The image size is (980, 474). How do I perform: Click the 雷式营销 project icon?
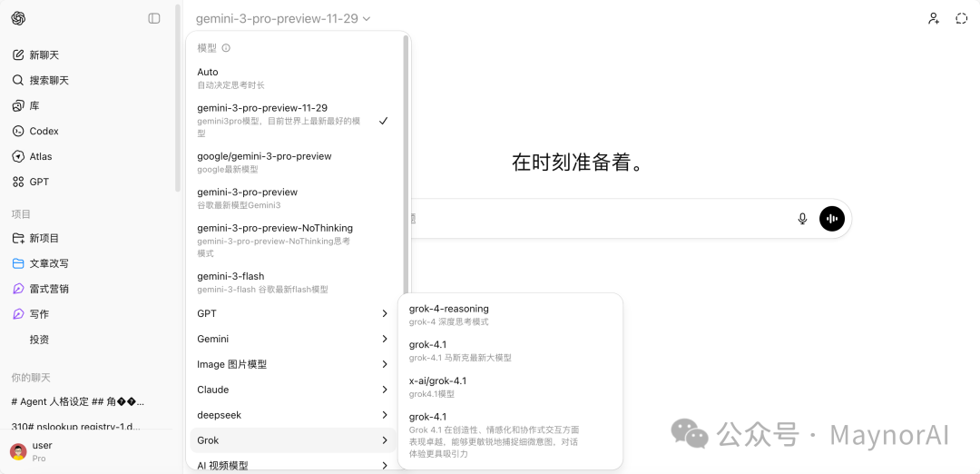coord(18,289)
